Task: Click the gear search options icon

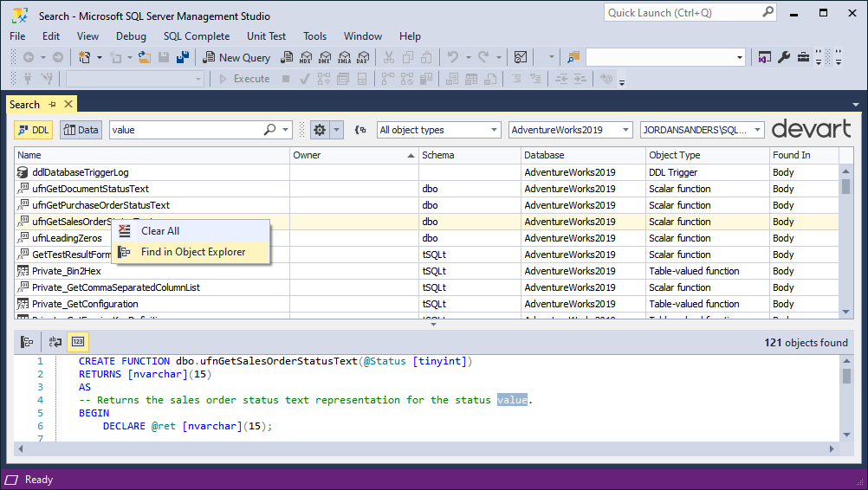Action: click(x=320, y=130)
